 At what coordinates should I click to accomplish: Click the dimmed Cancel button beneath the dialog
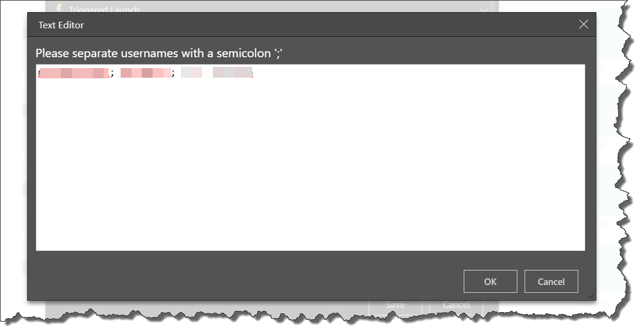pyautogui.click(x=456, y=305)
